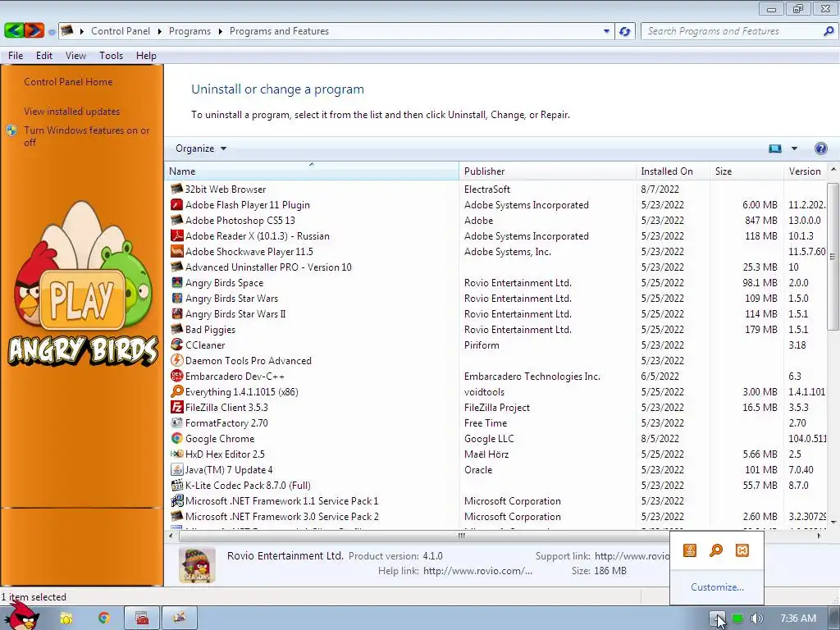Select the Adobe Flash Player 11 Plugin icon
The height and width of the screenshot is (630, 840).
click(176, 204)
